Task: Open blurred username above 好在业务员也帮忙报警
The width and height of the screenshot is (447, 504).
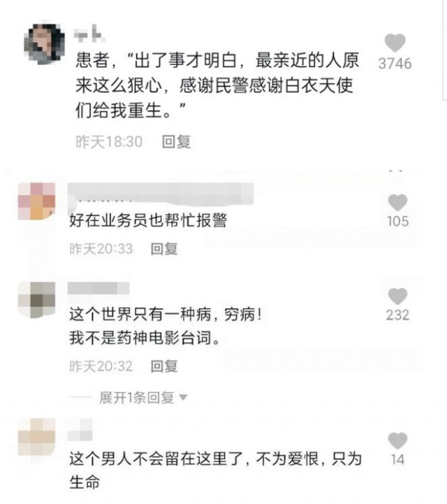Action: (161, 193)
